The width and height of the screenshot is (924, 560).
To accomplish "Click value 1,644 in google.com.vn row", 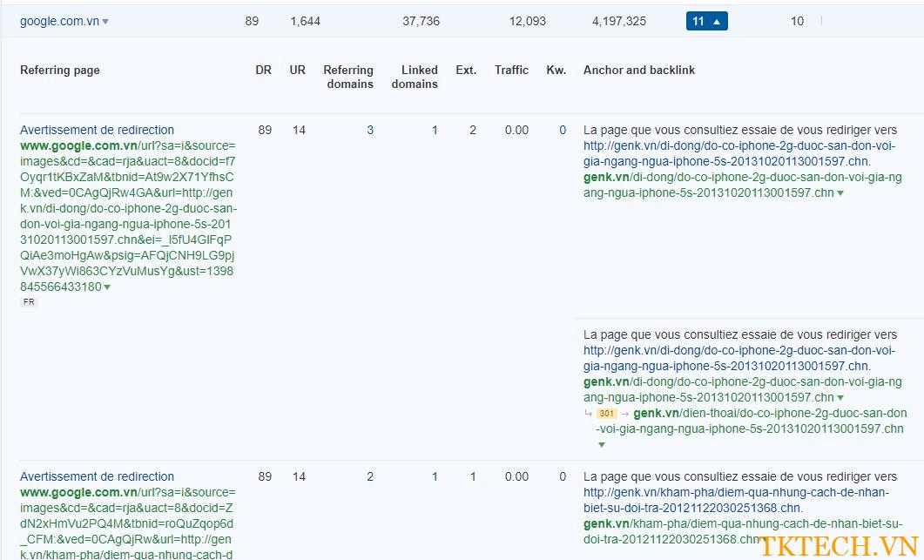I will pyautogui.click(x=306, y=21).
